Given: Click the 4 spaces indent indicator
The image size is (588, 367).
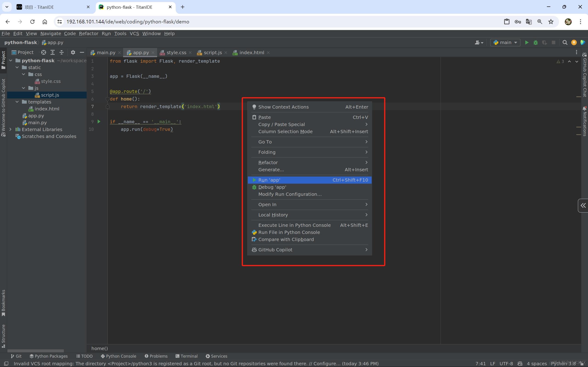Looking at the screenshot, I should pos(536,363).
